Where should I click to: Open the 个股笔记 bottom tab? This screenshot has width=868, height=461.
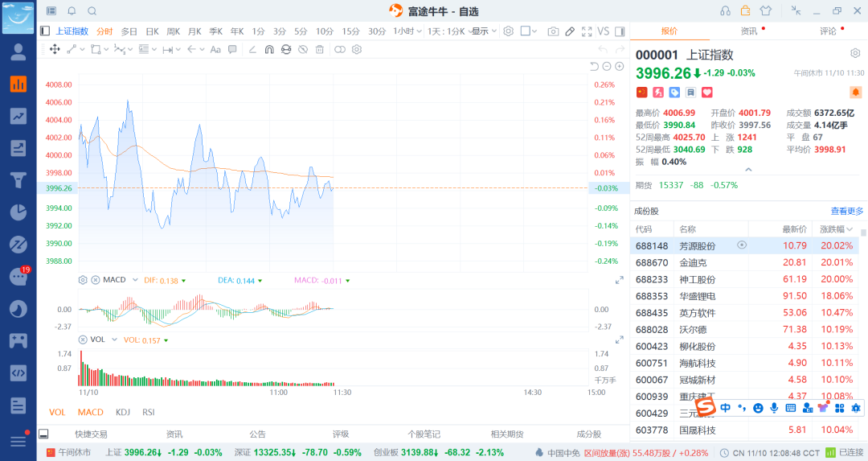click(424, 434)
